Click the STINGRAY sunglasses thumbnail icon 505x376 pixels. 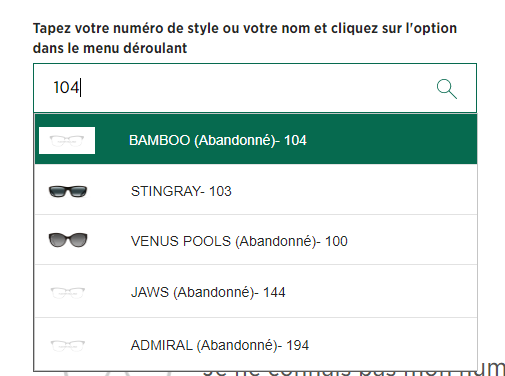point(68,191)
